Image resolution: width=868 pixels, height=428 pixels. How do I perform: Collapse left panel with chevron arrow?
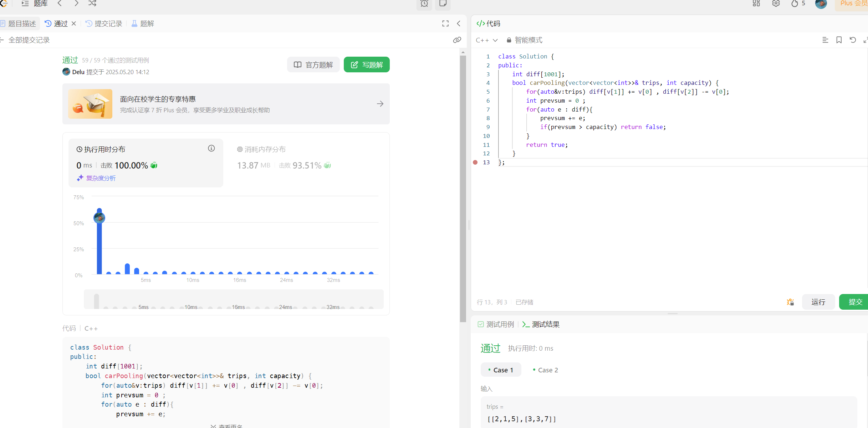[x=459, y=24]
